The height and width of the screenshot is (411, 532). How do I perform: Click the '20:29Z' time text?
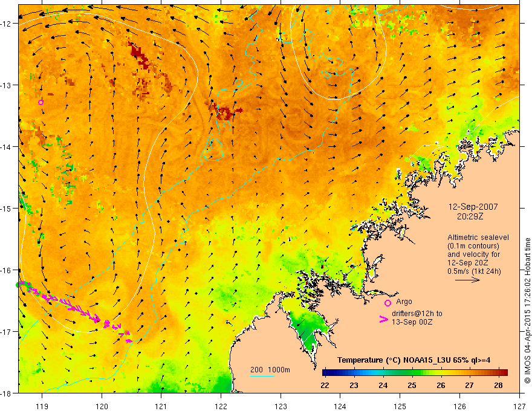coord(470,216)
